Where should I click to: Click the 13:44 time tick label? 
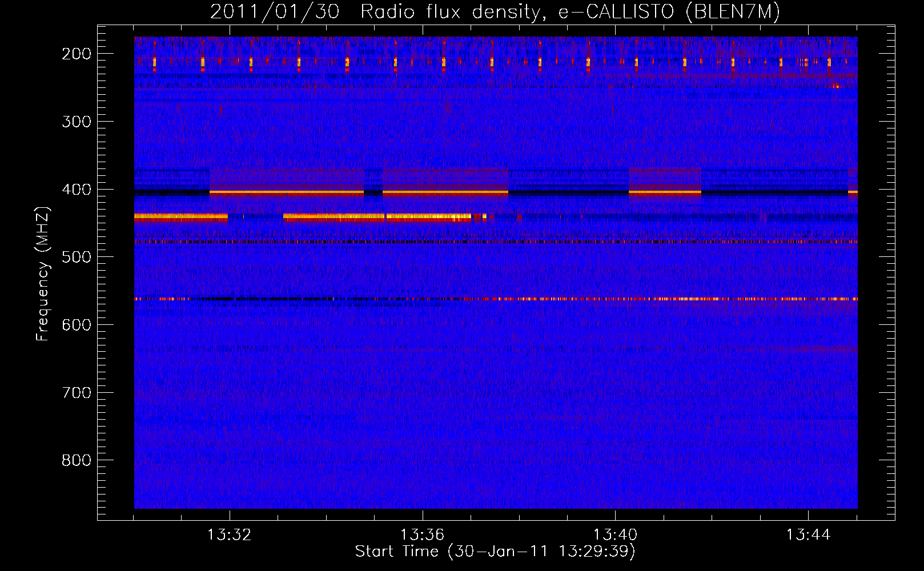[x=808, y=535]
